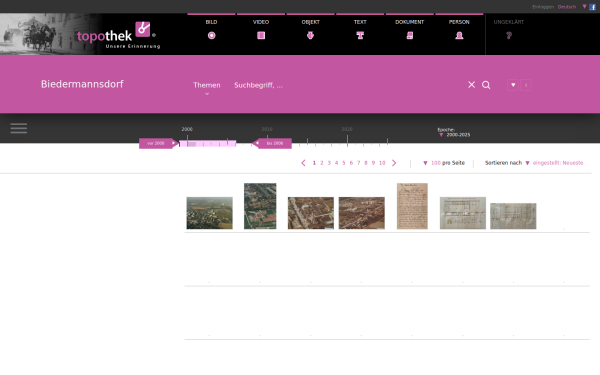Open the third brown aerial photo thumbnail
This screenshot has width=600, height=375.
[x=311, y=213]
